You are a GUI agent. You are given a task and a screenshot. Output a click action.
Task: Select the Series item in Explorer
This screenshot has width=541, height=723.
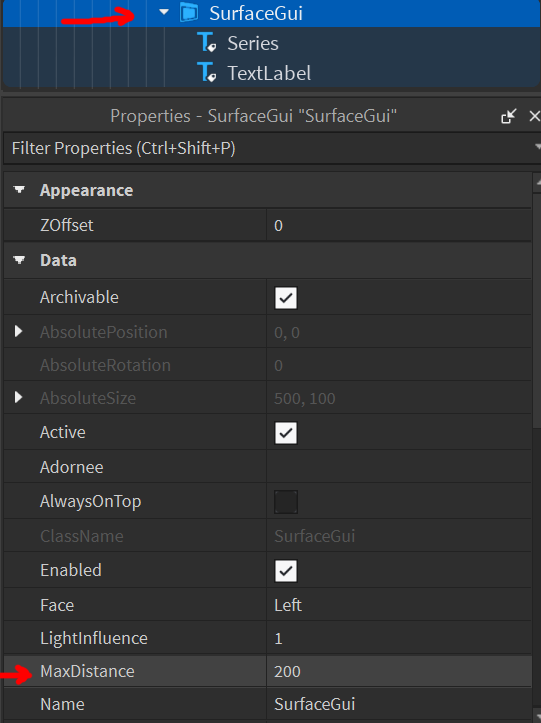coord(253,43)
